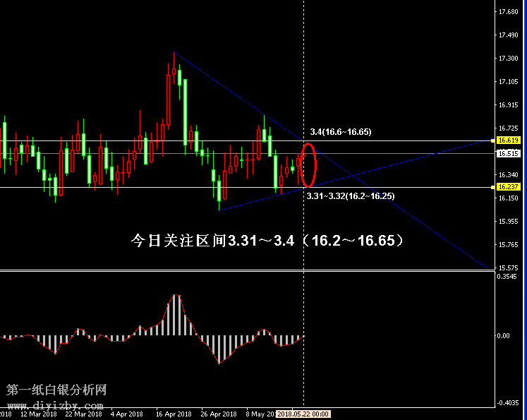Image resolution: width=527 pixels, height=420 pixels.
Task: Open the www.diyizby.com watermark link
Action: [x=54, y=404]
